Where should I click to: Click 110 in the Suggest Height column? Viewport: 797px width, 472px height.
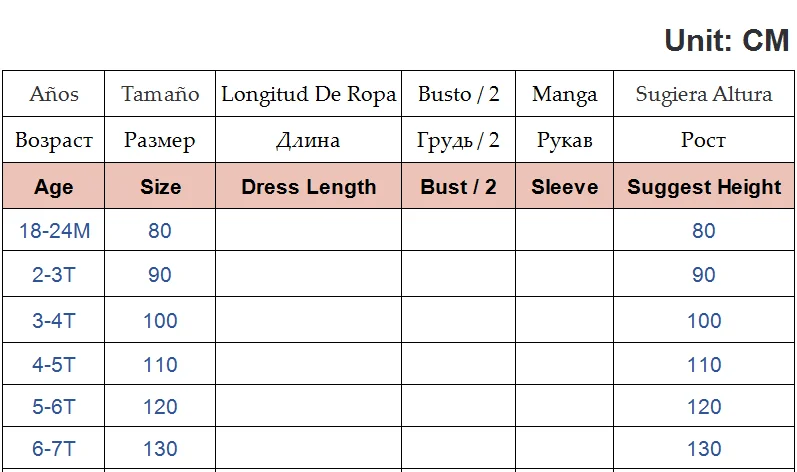(704, 364)
